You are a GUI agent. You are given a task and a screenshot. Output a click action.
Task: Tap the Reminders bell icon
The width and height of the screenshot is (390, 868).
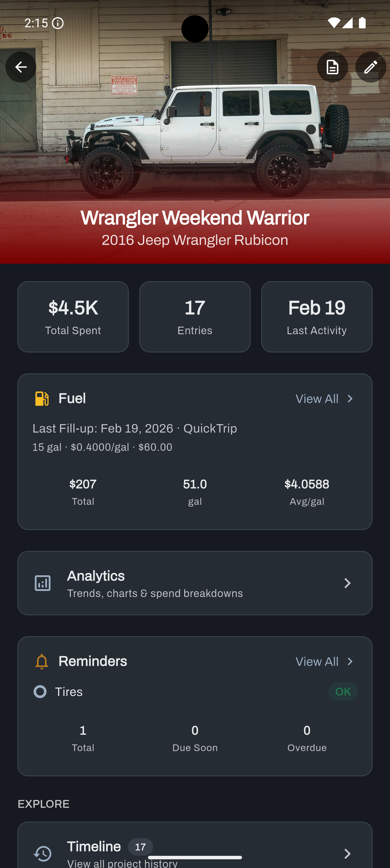42,661
